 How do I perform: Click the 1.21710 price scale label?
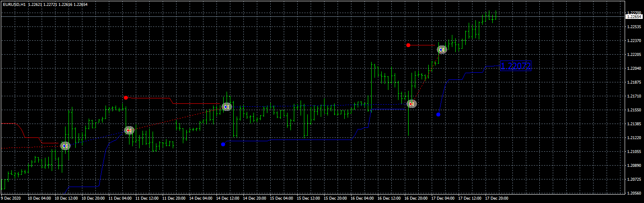(633, 96)
